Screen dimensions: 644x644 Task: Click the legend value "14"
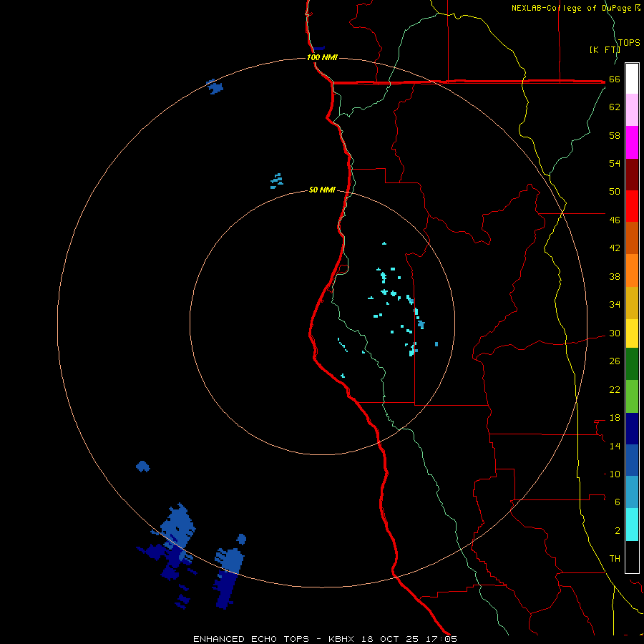click(x=615, y=446)
